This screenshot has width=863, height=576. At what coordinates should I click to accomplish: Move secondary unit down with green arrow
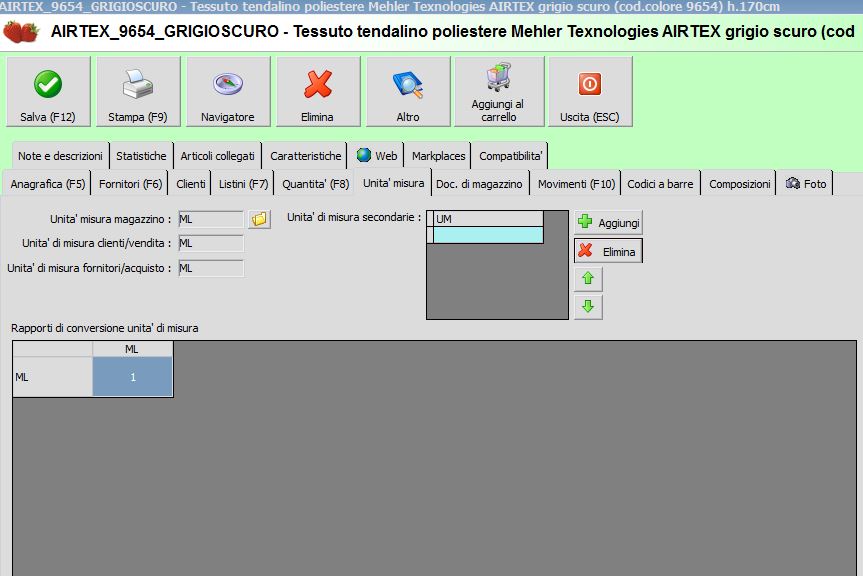coord(588,306)
